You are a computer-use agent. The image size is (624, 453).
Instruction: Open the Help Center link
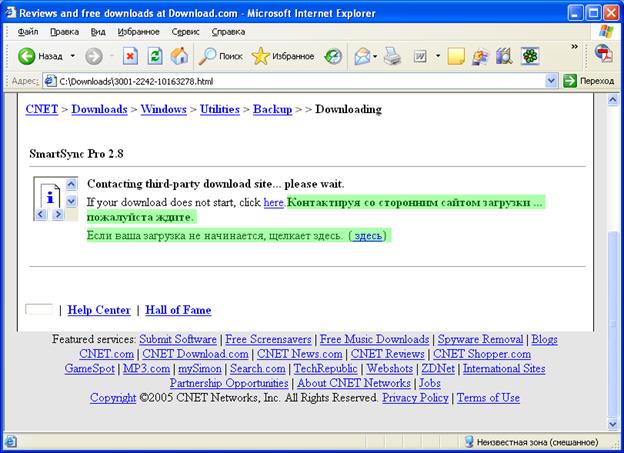99,311
